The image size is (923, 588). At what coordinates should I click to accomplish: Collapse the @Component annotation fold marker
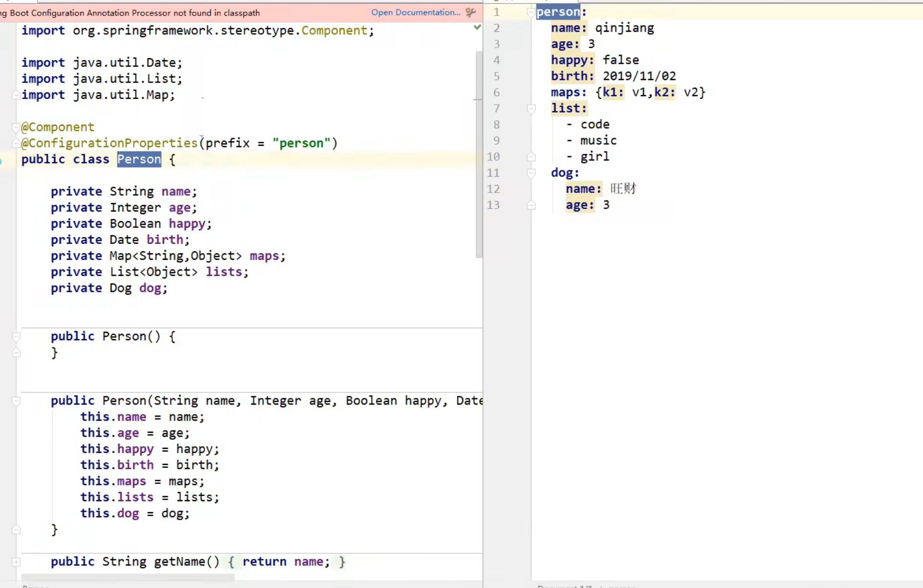(16, 127)
